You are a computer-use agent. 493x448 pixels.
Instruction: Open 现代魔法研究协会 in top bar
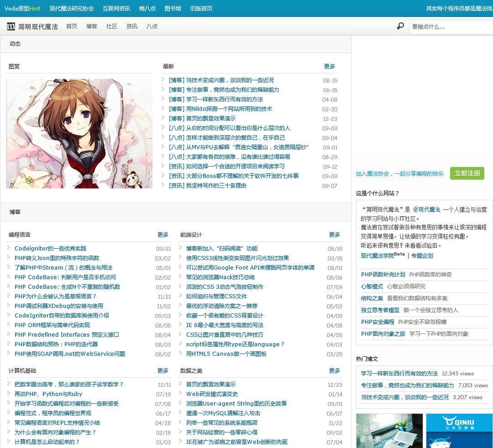point(72,9)
